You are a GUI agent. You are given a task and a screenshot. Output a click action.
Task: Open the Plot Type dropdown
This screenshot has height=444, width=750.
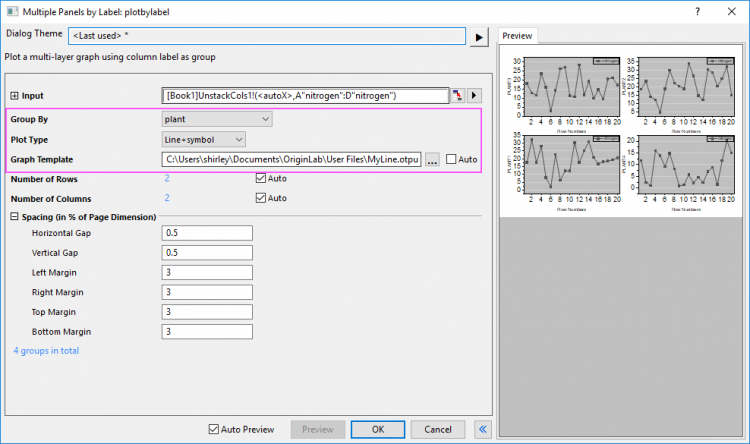(204, 140)
